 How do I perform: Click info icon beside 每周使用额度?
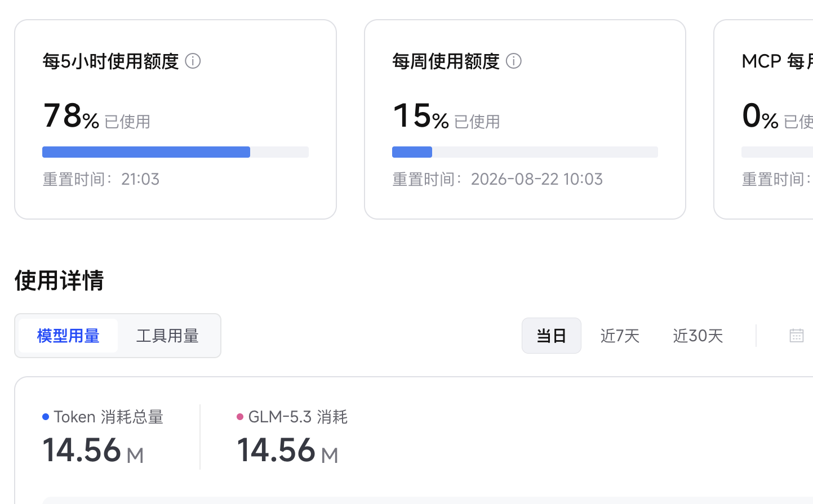click(x=514, y=61)
